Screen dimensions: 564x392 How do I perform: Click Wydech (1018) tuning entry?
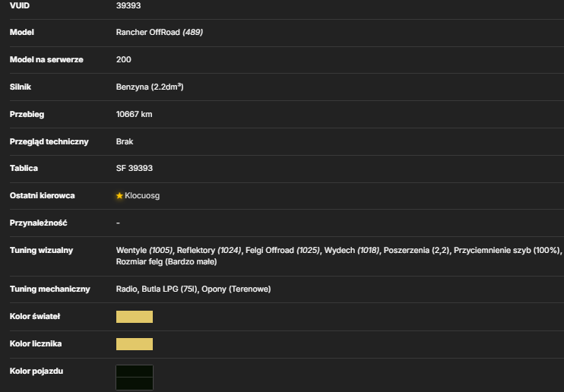[x=351, y=250]
